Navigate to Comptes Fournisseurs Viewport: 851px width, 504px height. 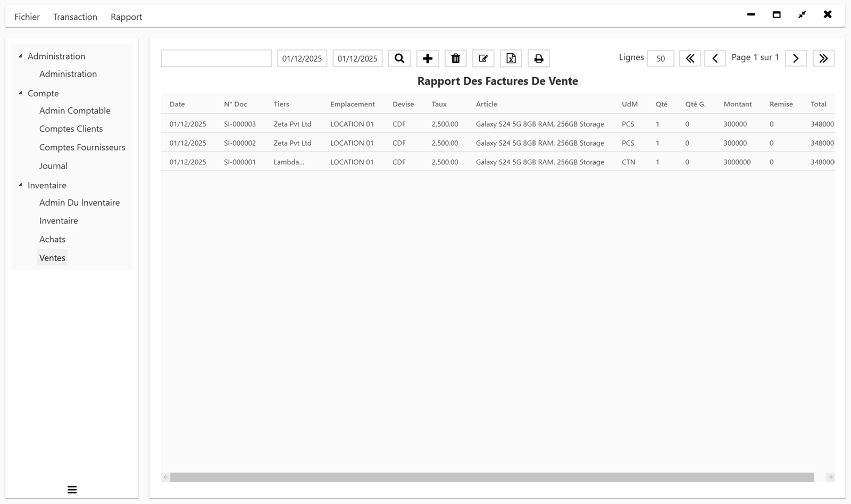[x=82, y=147]
